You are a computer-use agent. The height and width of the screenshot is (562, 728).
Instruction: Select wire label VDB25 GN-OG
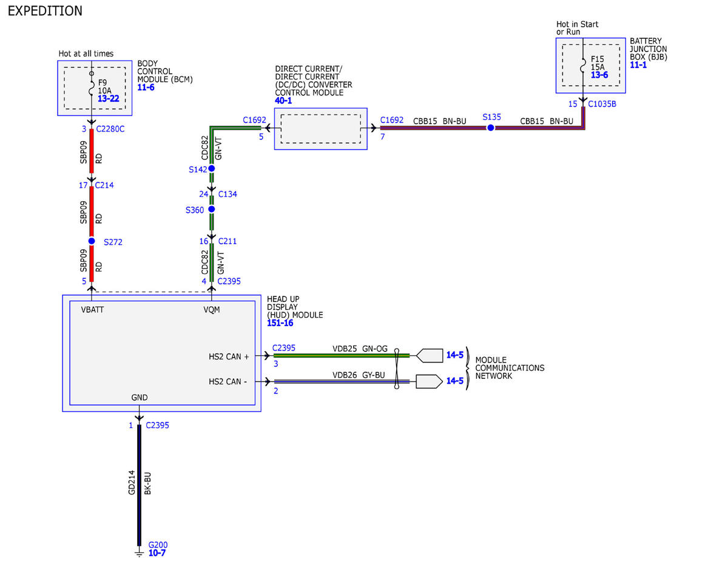[360, 349]
